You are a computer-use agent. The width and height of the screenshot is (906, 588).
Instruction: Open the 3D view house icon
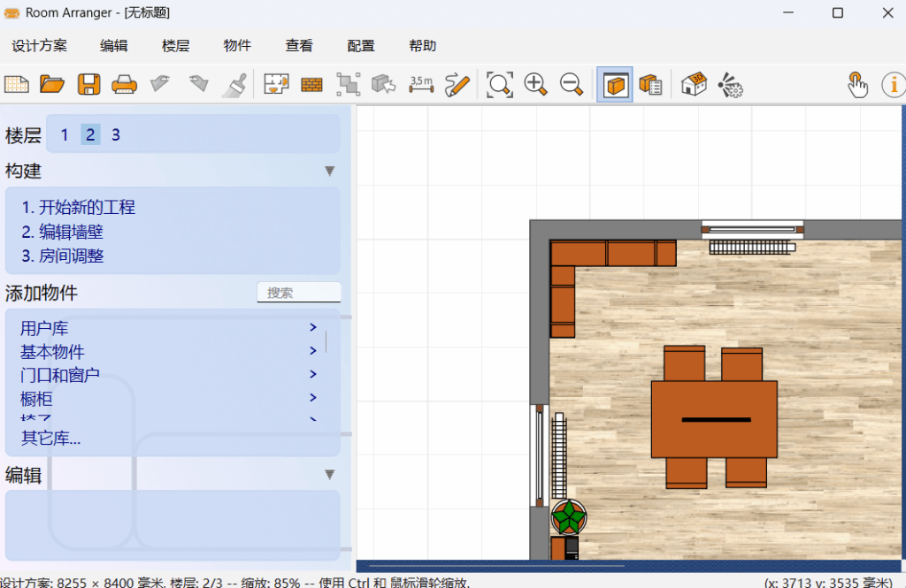[695, 84]
